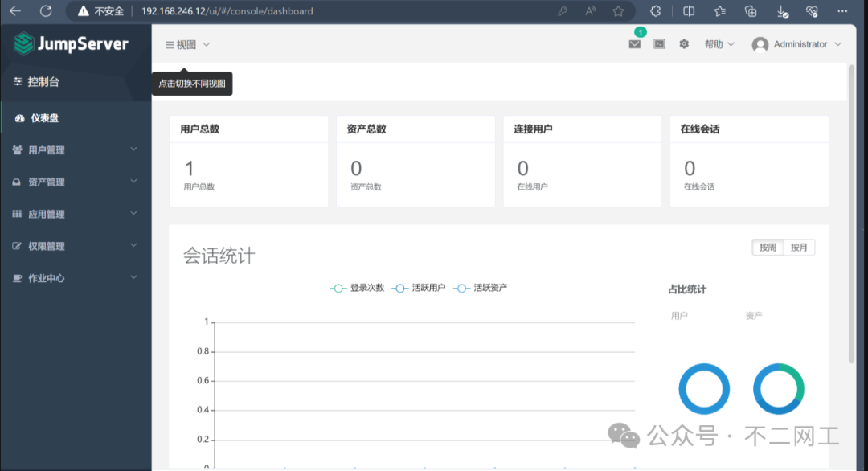This screenshot has height=471, width=868.
Task: Click the browser favorites star icon
Action: click(618, 11)
